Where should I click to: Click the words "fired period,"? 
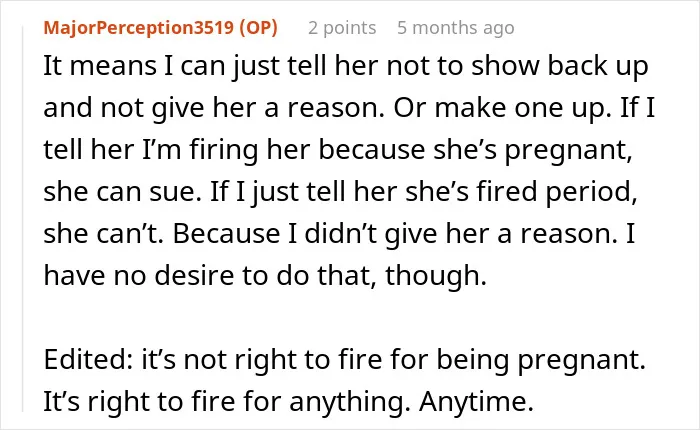557,192
